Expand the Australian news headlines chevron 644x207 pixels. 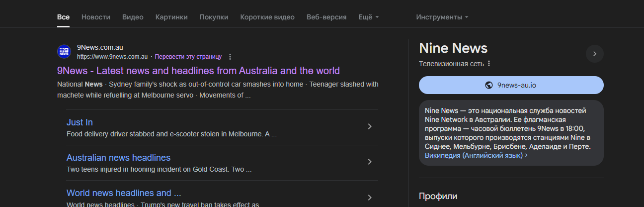click(x=369, y=162)
